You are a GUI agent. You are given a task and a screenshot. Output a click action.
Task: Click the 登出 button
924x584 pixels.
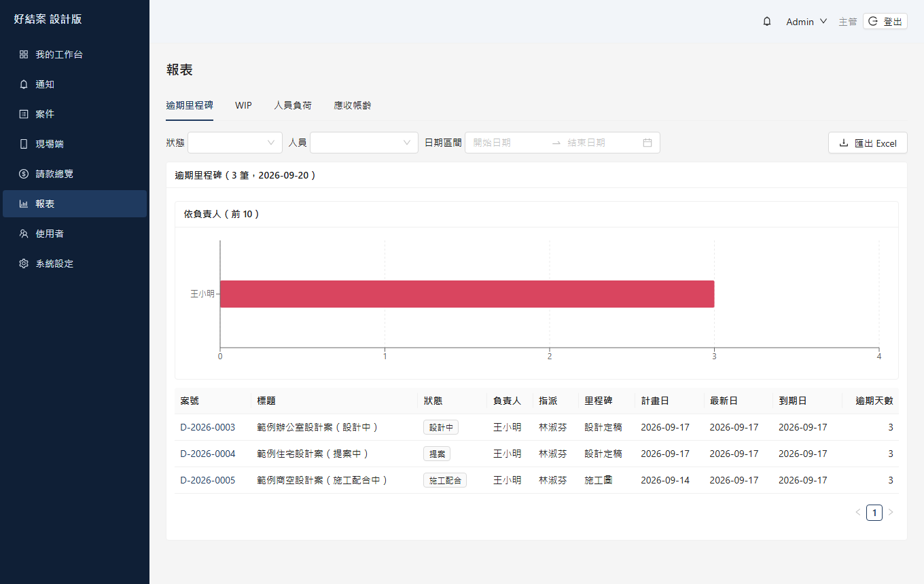[x=885, y=22]
